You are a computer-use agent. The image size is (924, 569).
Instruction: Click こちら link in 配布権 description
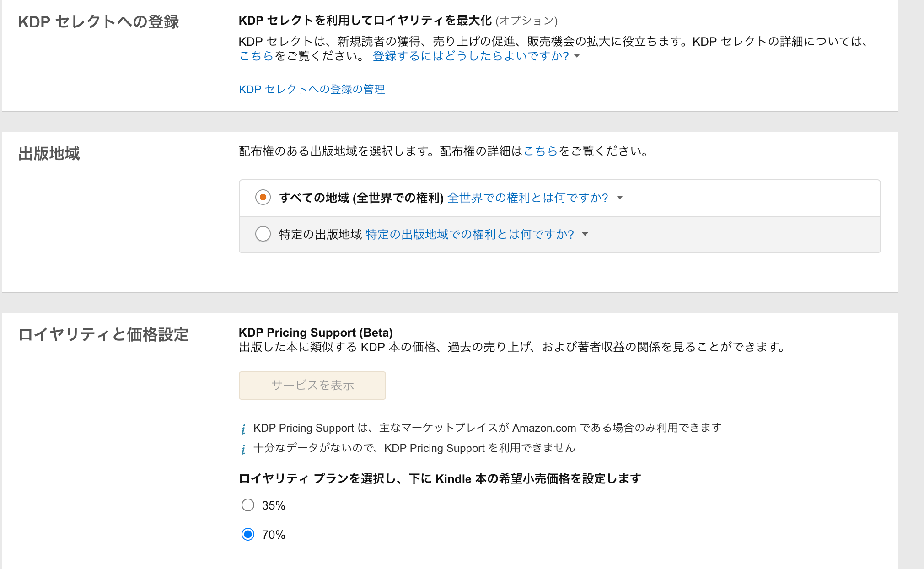tap(540, 151)
